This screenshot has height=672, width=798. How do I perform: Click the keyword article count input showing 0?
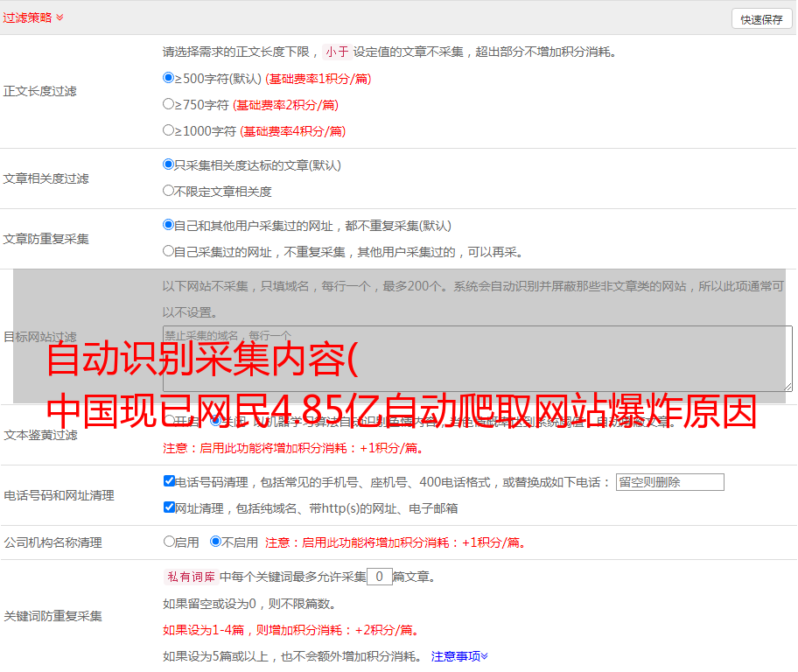[379, 577]
